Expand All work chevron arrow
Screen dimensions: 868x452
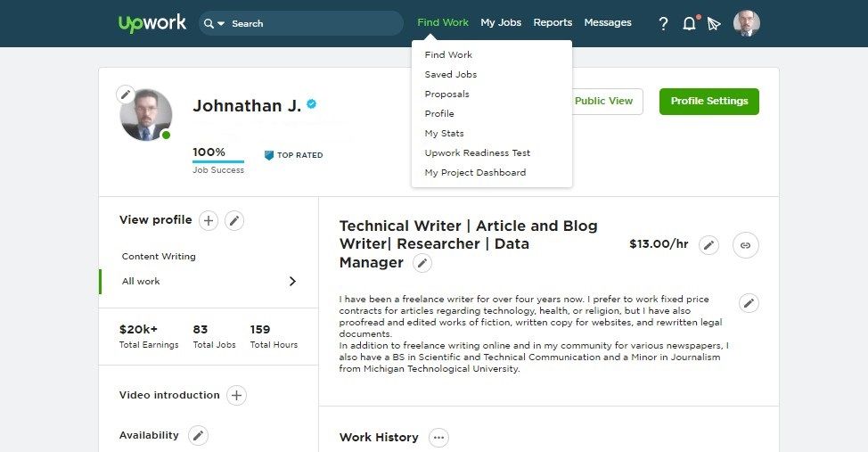[x=292, y=282]
